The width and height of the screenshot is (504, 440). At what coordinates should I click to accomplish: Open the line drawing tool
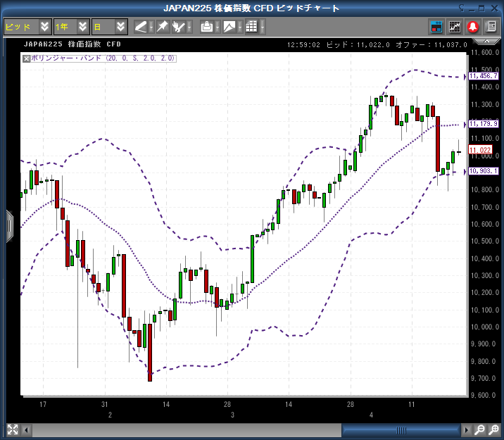(141, 27)
